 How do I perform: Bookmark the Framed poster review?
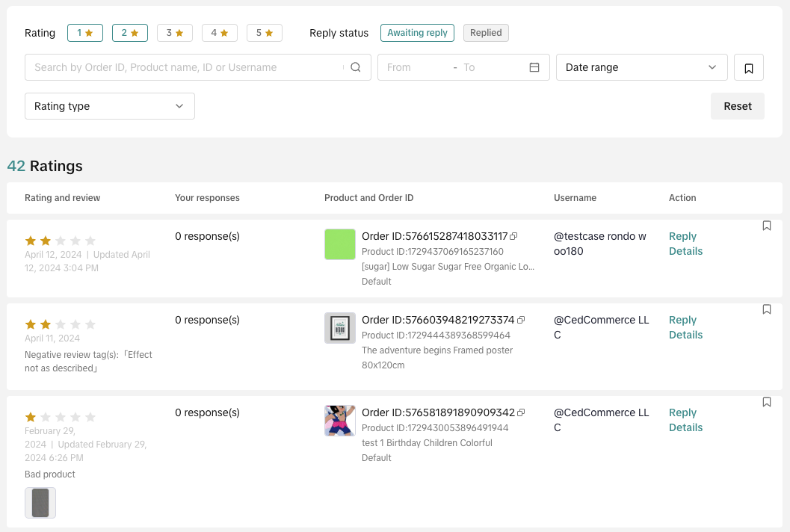(766, 309)
